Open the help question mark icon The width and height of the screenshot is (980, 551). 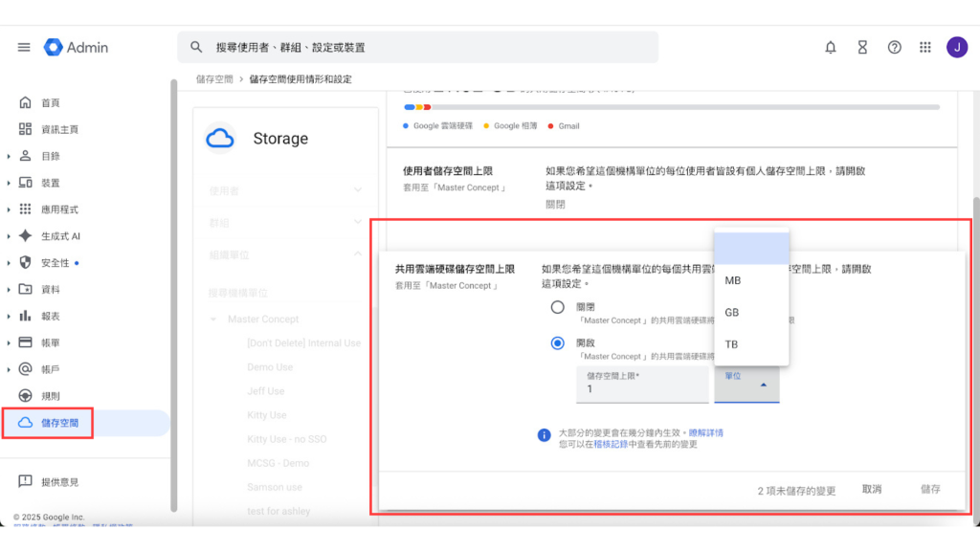(x=895, y=48)
